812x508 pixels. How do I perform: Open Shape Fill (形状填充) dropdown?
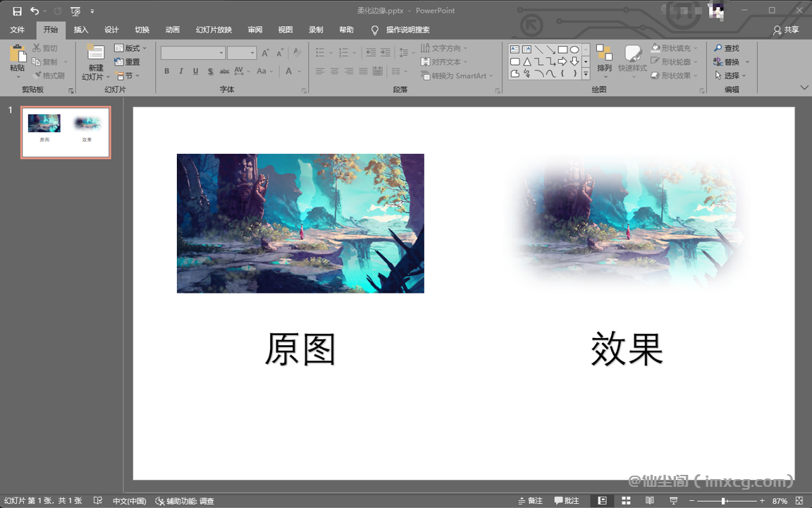tap(675, 48)
